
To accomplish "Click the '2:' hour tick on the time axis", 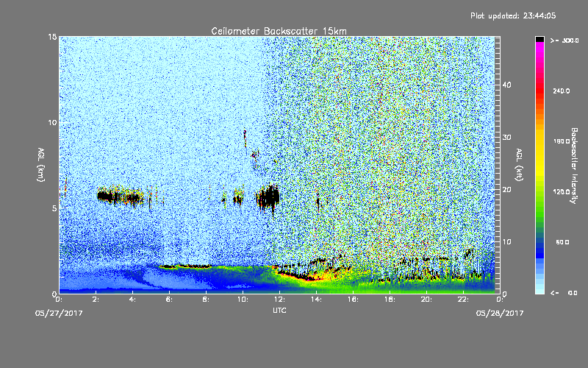I will click(96, 300).
